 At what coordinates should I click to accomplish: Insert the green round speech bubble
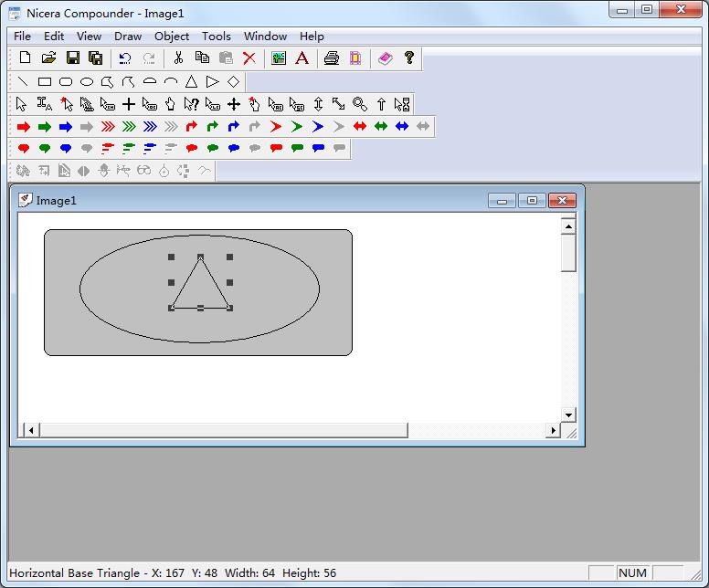point(45,148)
